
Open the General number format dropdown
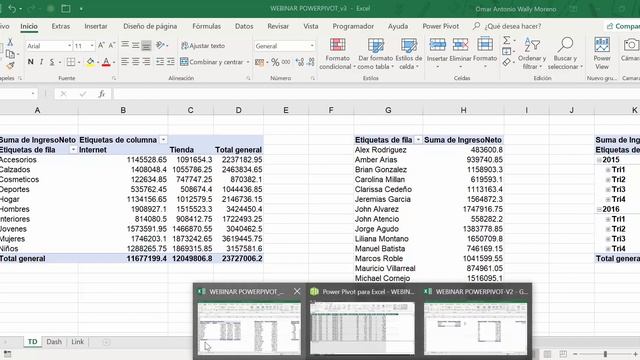coord(312,46)
